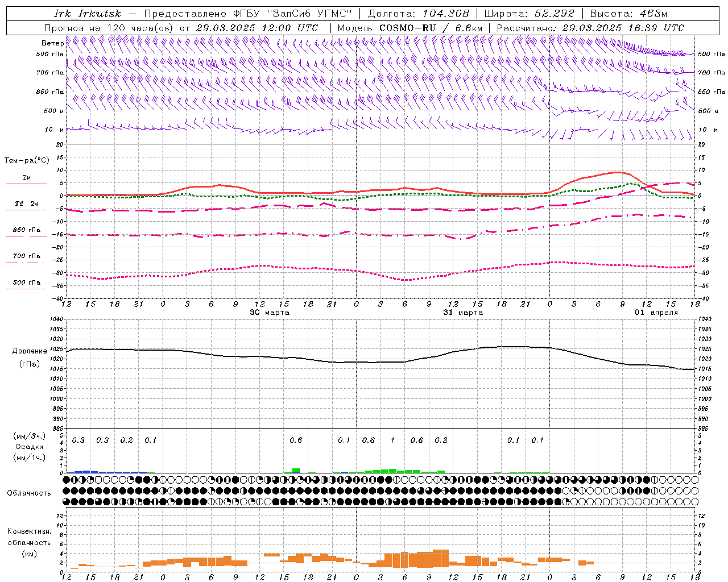Select the ФГБУ "ЗапСиб УГМС" provider text
The height and width of the screenshot is (582, 728).
(293, 14)
